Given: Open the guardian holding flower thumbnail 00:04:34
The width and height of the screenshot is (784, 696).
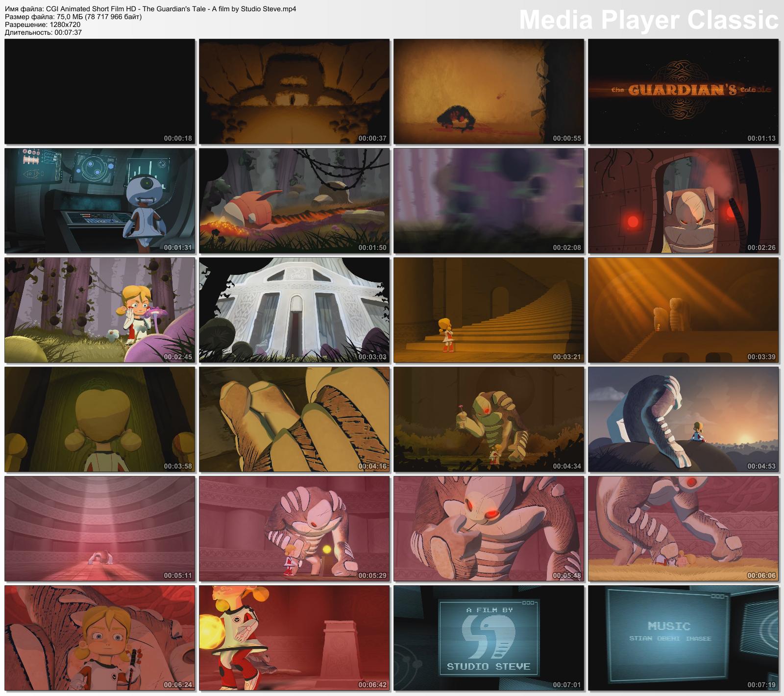Looking at the screenshot, I should [489, 420].
